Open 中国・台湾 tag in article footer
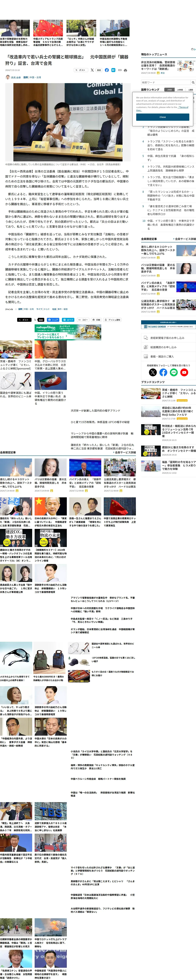196x980 pixels. point(29,309)
